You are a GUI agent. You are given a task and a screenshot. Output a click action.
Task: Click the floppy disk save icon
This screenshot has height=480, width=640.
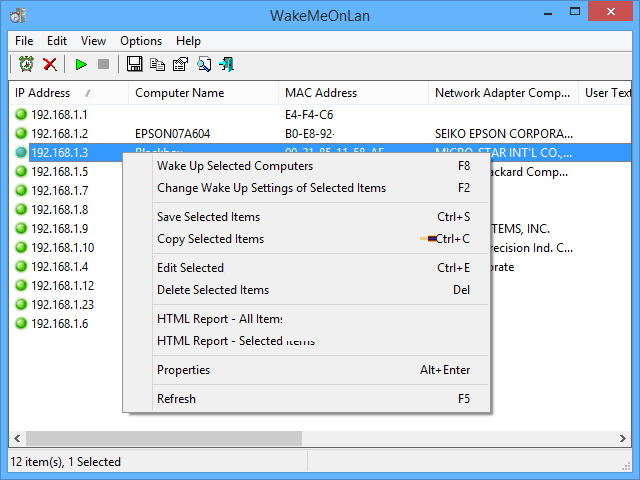coord(135,65)
